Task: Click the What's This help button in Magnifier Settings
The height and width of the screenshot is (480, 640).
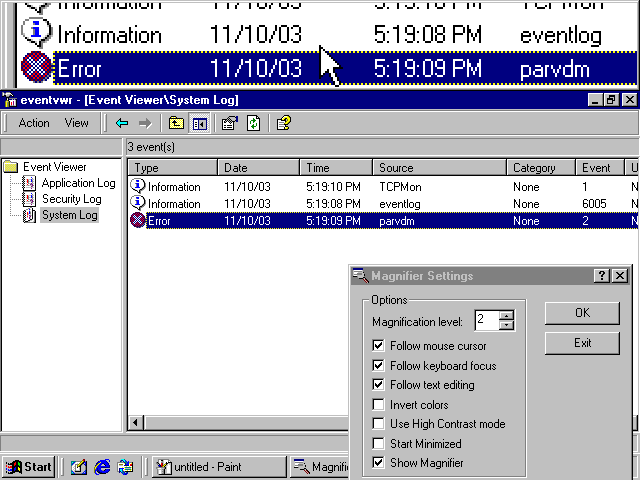Action: tap(602, 276)
